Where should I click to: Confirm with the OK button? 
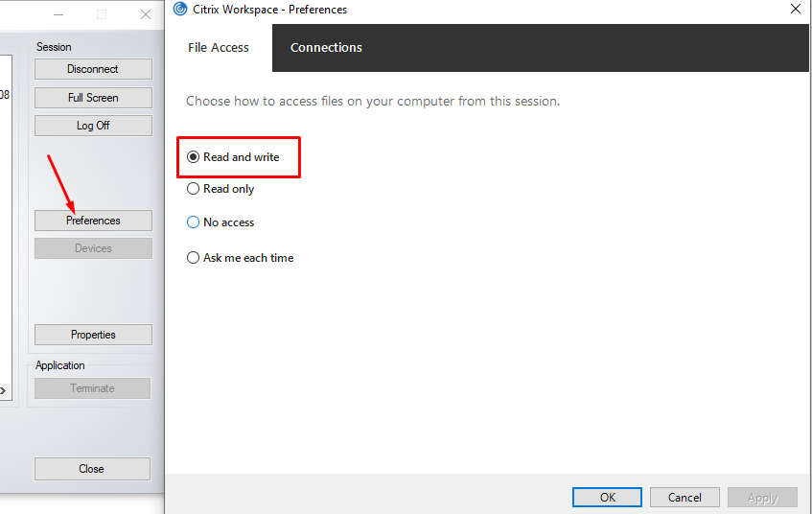point(607,498)
